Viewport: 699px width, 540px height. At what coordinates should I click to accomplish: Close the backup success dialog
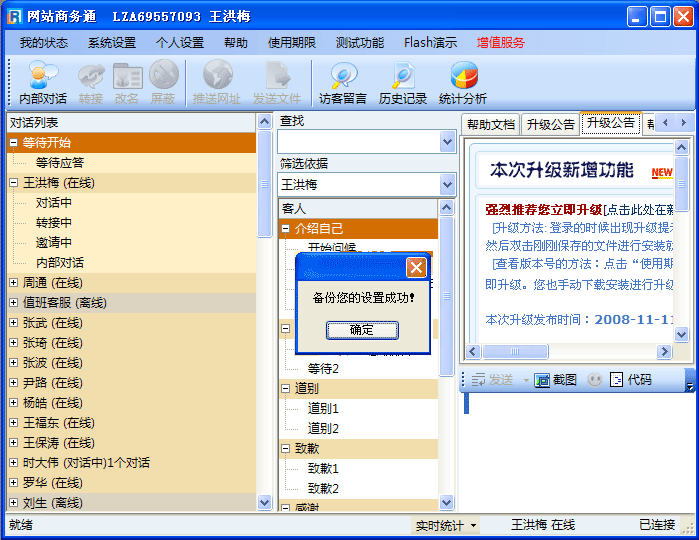coord(417,267)
